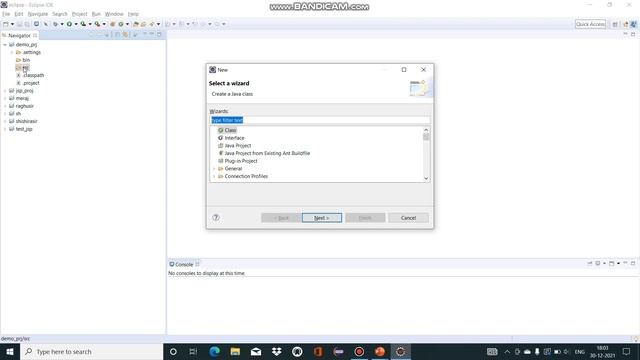
Task: Open the Run menu
Action: coord(96,14)
